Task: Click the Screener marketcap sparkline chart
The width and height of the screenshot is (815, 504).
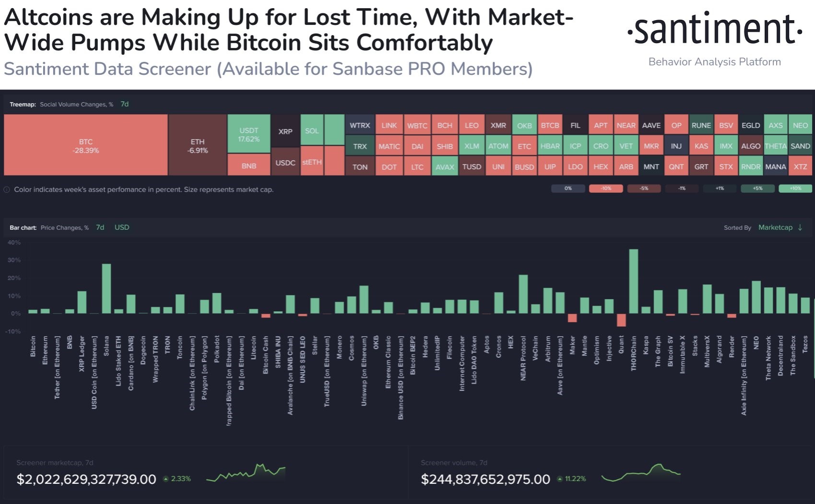Action: pyautogui.click(x=246, y=472)
